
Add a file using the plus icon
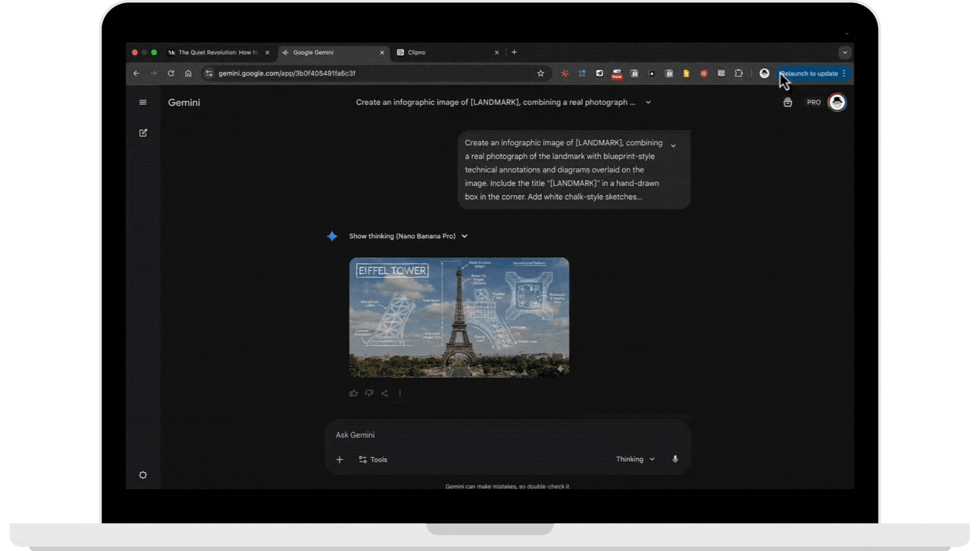pos(339,460)
